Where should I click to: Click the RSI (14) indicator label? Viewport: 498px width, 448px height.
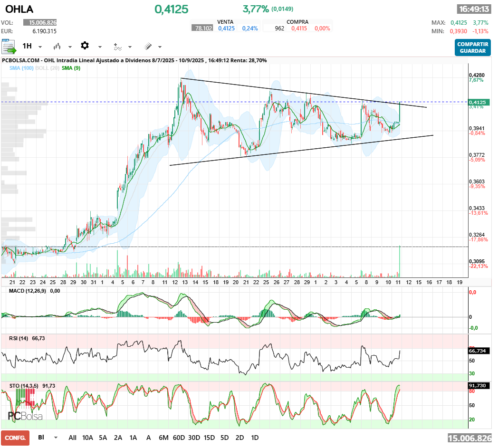click(x=19, y=338)
